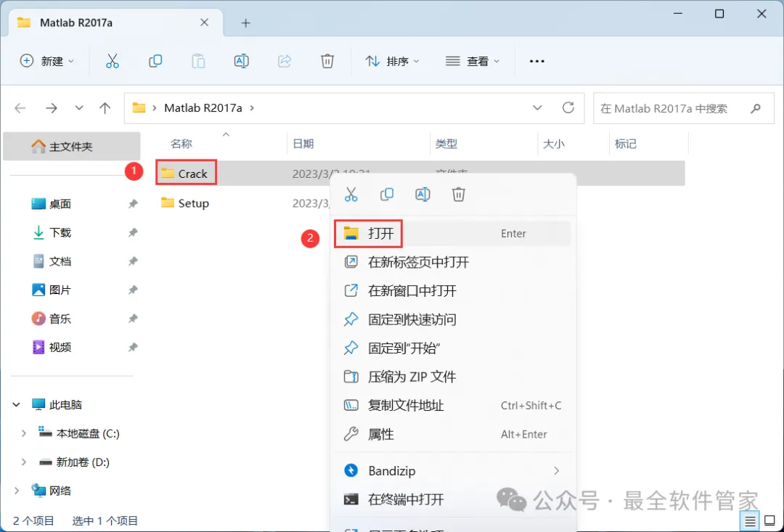Go forward with the right arrow
The height and width of the screenshot is (532, 784).
(52, 108)
